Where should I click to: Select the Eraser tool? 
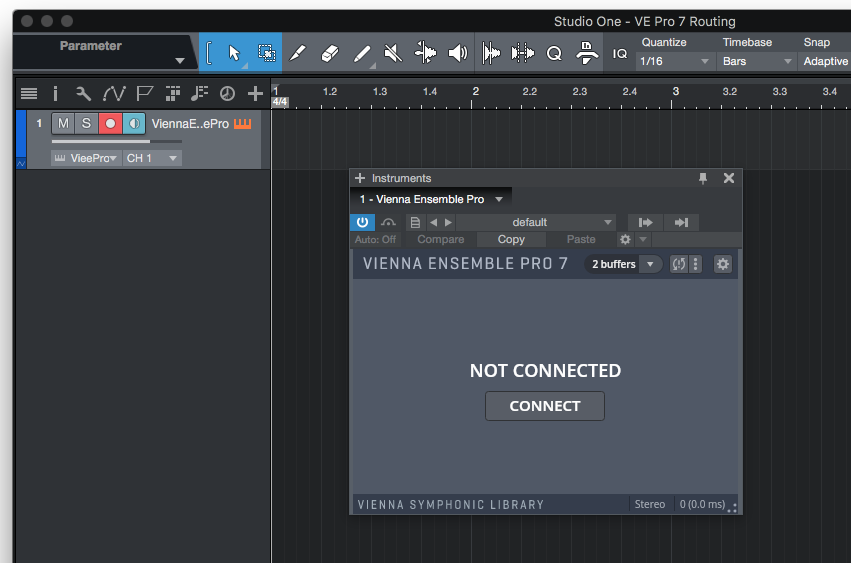click(x=329, y=53)
